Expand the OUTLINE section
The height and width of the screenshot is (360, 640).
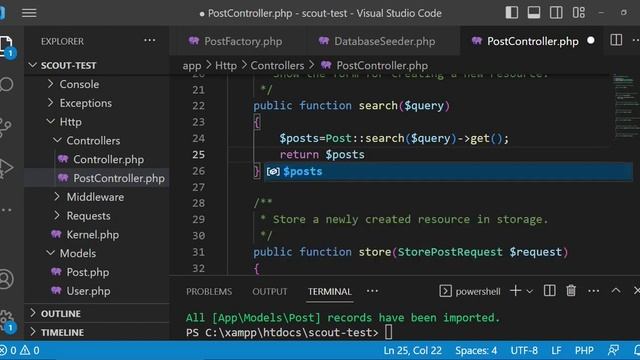[x=97, y=313]
